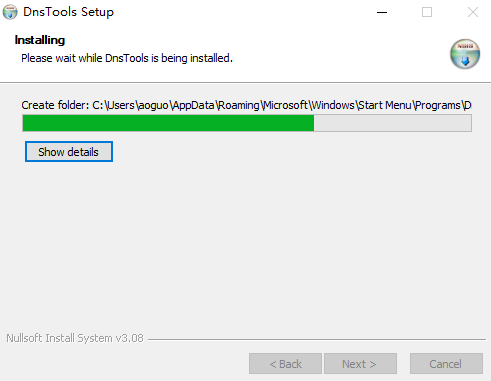Click the NSIS installer logo in header

coord(465,54)
